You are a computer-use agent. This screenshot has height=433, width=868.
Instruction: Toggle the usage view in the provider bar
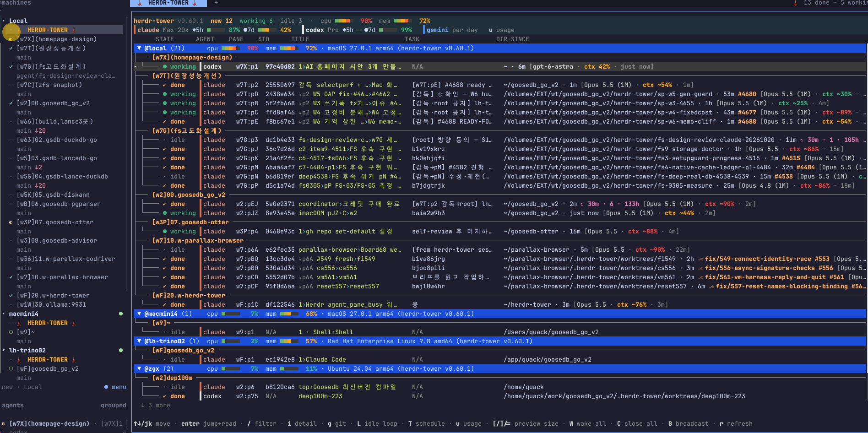click(x=502, y=30)
